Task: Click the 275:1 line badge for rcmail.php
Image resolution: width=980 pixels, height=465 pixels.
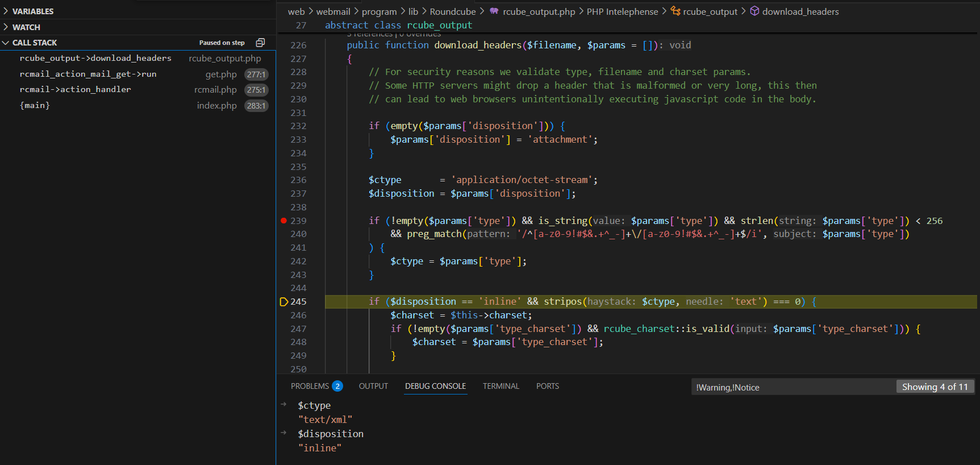Action: point(256,90)
